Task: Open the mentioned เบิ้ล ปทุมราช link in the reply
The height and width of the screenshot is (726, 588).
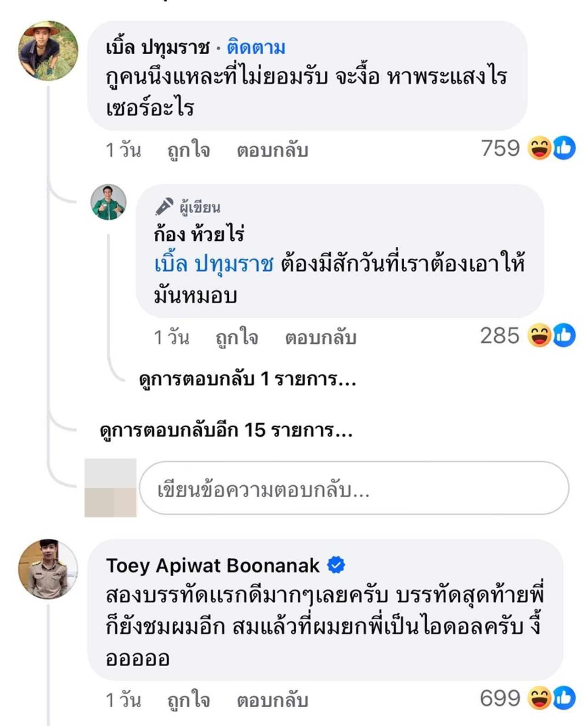Action: click(214, 264)
